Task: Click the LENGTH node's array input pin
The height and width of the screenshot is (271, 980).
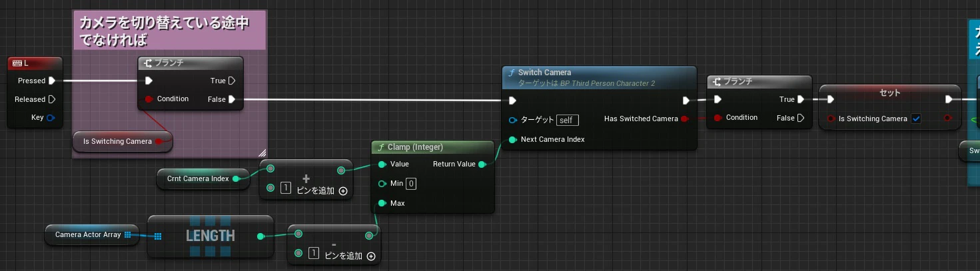Action: pos(158,236)
